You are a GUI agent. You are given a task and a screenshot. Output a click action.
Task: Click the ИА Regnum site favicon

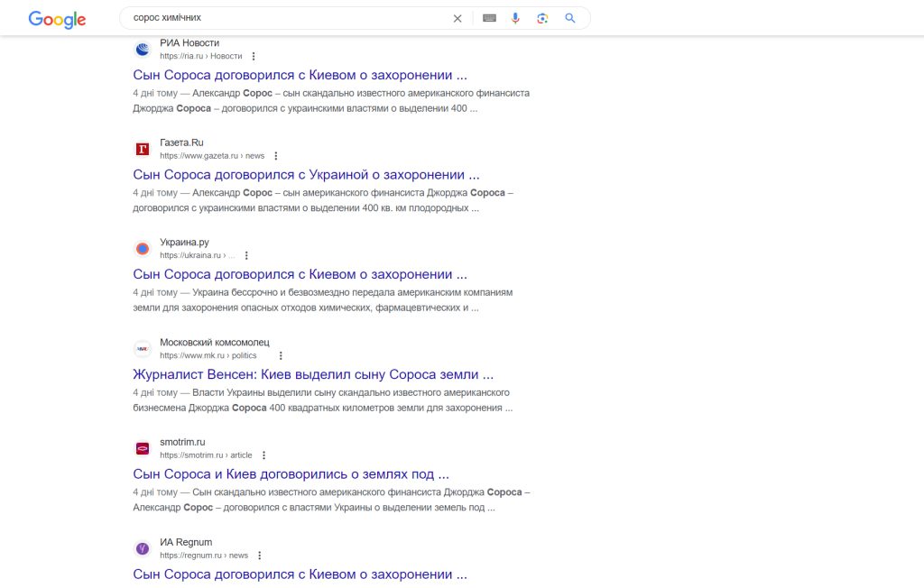click(142, 548)
